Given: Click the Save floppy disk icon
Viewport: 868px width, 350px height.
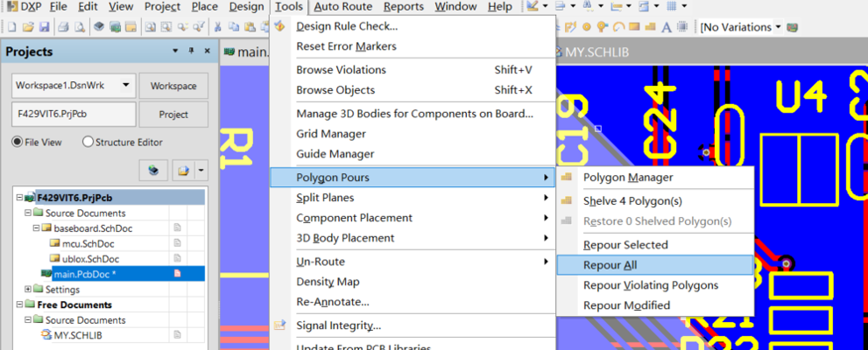Looking at the screenshot, I should pos(45,27).
